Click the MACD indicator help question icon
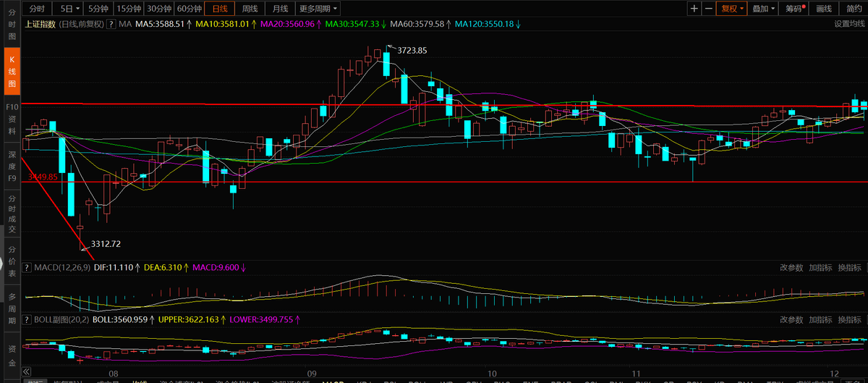Image resolution: width=868 pixels, height=383 pixels. point(28,268)
